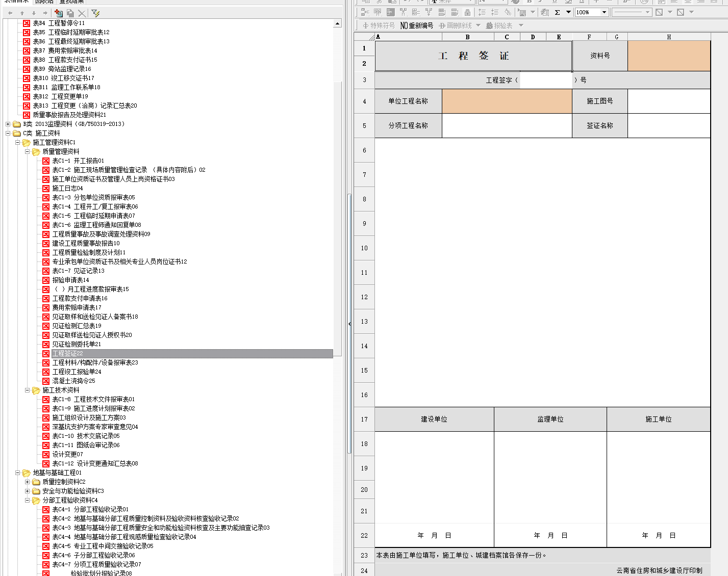This screenshot has width=728, height=576.
Task: Click the red icon beside 施工日志04
Action: (46, 188)
